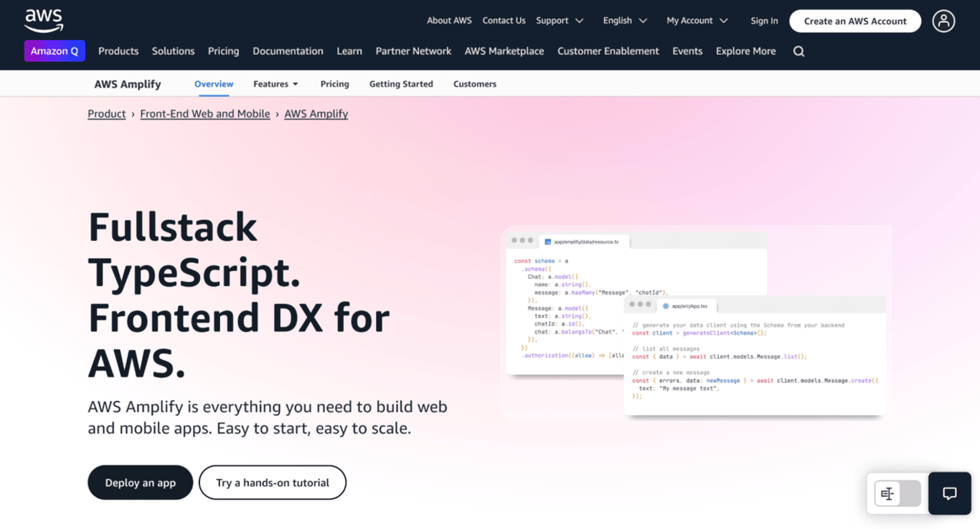Launch Amazon Q
Image resolution: width=980 pixels, height=529 pixels.
(55, 51)
